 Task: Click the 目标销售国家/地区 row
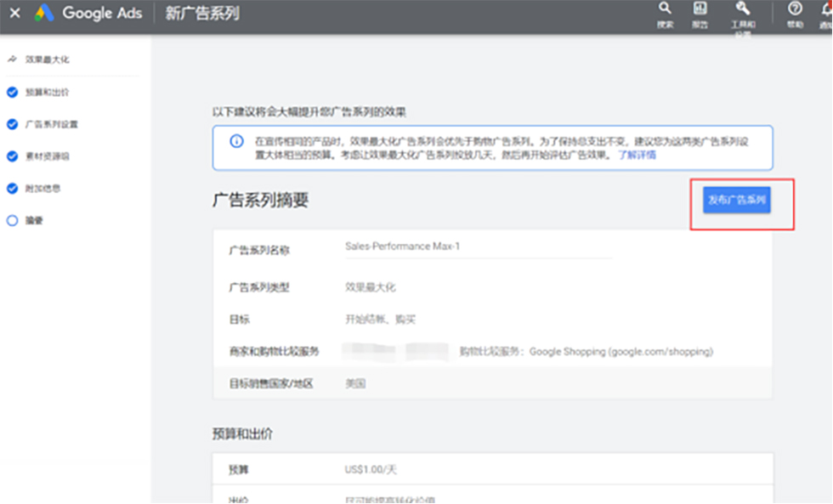pos(493,383)
